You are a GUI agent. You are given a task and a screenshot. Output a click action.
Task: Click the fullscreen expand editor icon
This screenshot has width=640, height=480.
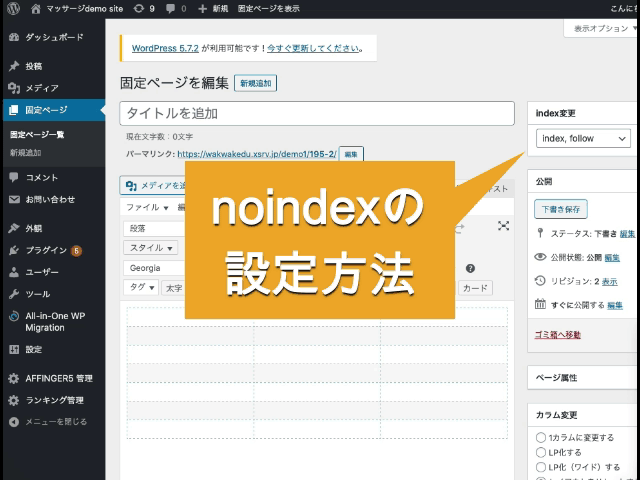(x=503, y=227)
